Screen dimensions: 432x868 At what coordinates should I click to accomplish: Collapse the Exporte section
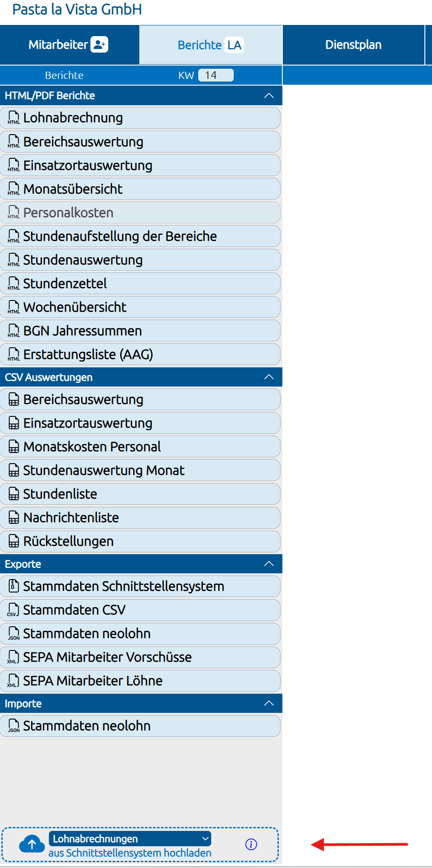point(269,564)
